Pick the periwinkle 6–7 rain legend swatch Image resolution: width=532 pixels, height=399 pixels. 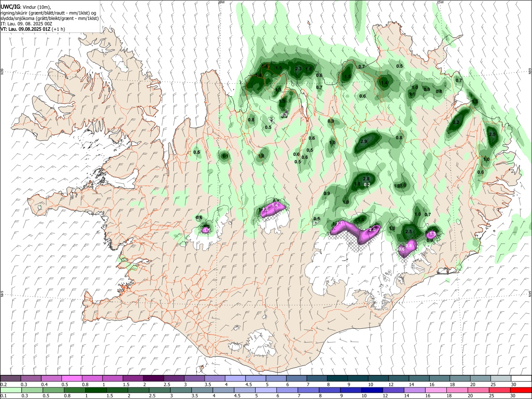[287, 390]
